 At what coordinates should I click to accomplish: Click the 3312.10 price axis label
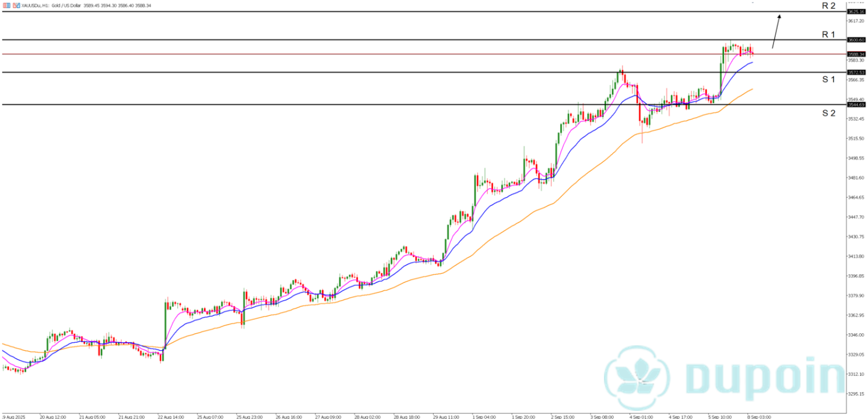point(856,374)
